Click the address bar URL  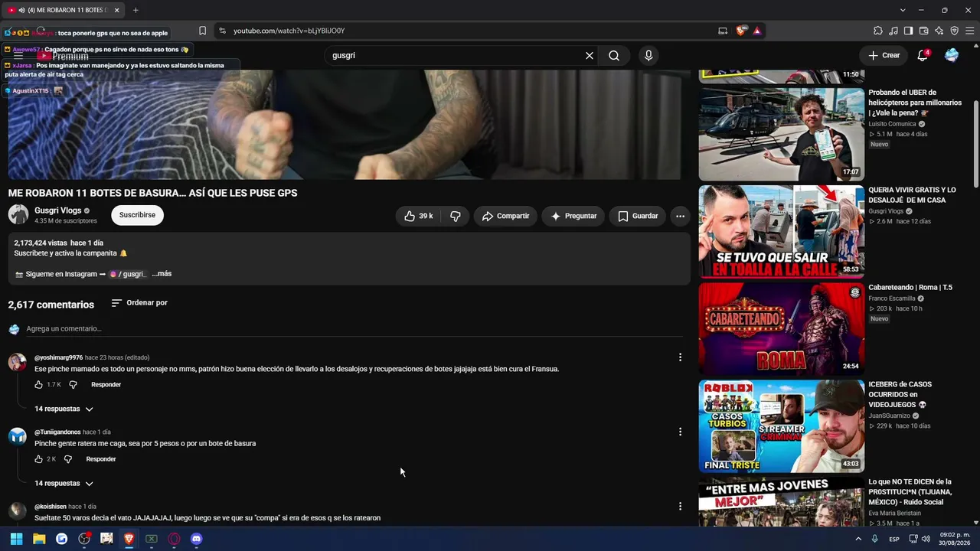[x=289, y=31]
